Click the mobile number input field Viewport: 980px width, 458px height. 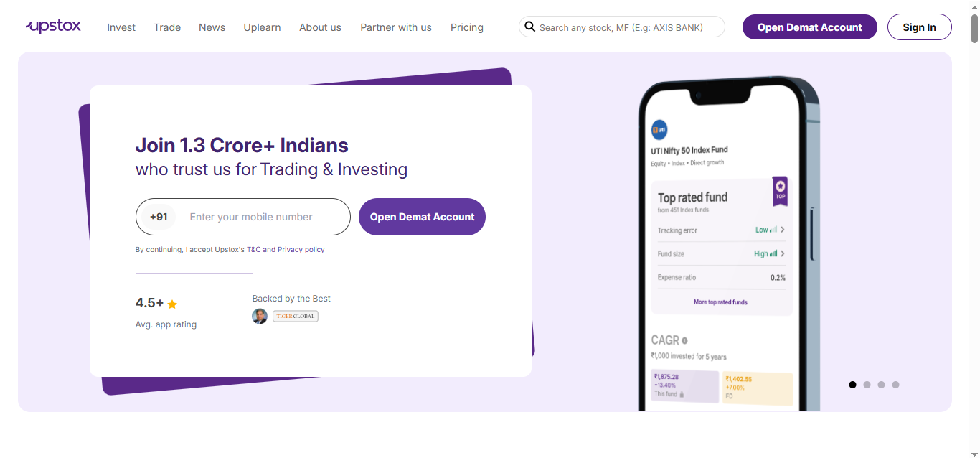click(262, 217)
